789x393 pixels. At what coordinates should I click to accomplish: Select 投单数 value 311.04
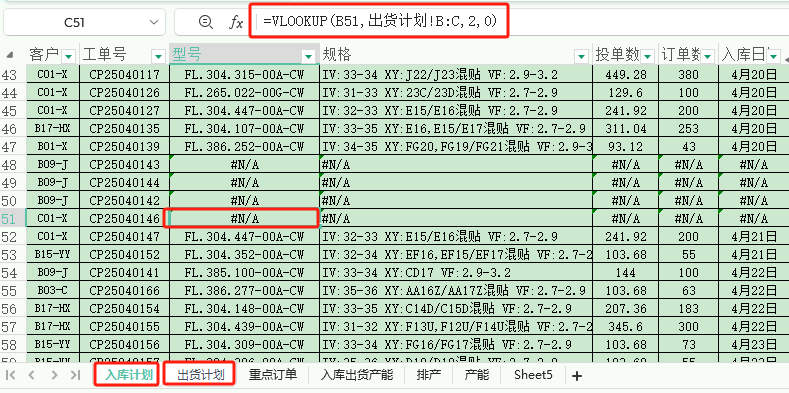point(625,129)
